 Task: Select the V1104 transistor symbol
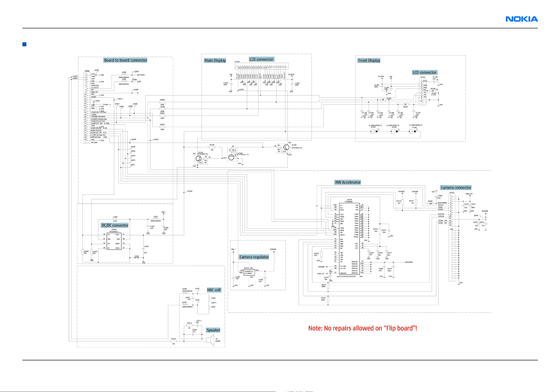(x=231, y=157)
